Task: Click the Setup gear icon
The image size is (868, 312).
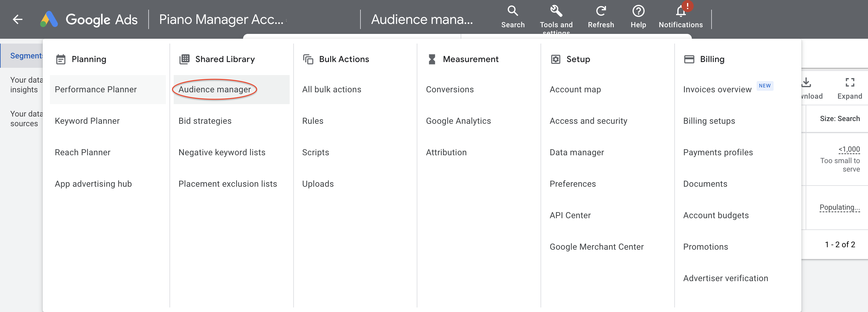Action: coord(555,59)
